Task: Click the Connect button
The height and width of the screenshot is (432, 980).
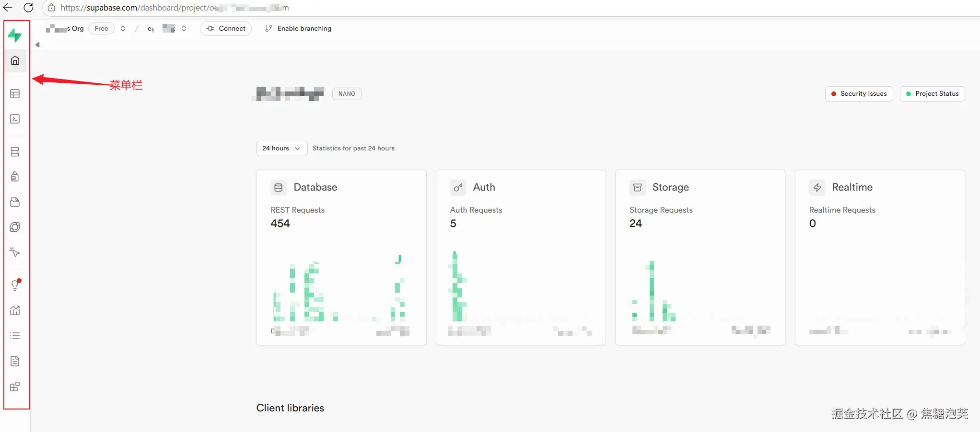Action: coord(226,29)
